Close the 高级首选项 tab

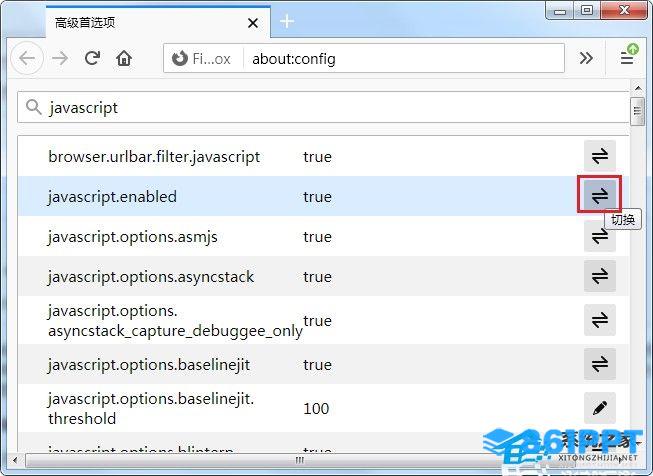pos(253,21)
